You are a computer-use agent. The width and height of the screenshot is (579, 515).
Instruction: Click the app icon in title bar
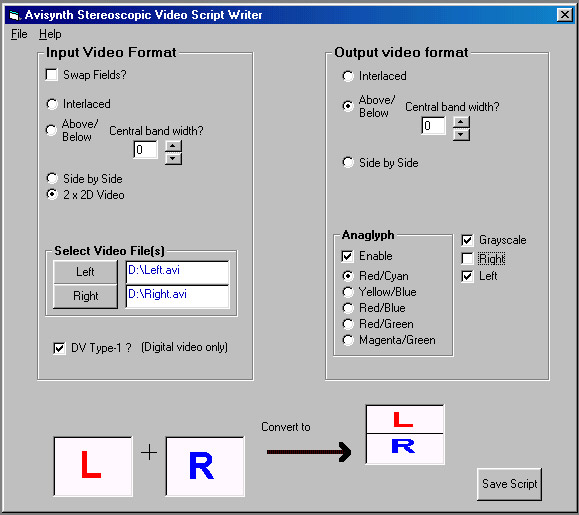[x=14, y=15]
